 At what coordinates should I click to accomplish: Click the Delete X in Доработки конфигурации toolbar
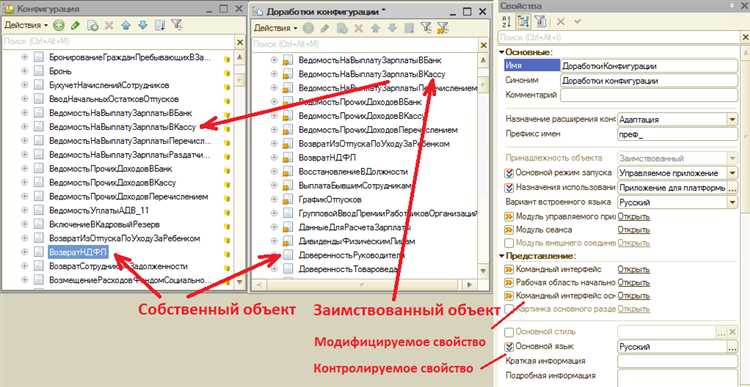358,28
